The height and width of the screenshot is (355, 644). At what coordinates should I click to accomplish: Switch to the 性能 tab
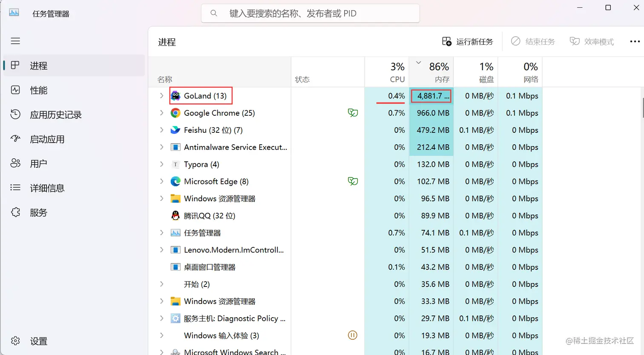[x=74, y=90]
